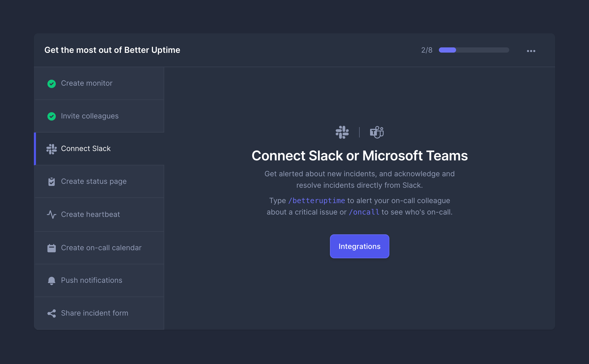Click the large Slack logo
The width and height of the screenshot is (589, 364).
(x=342, y=132)
